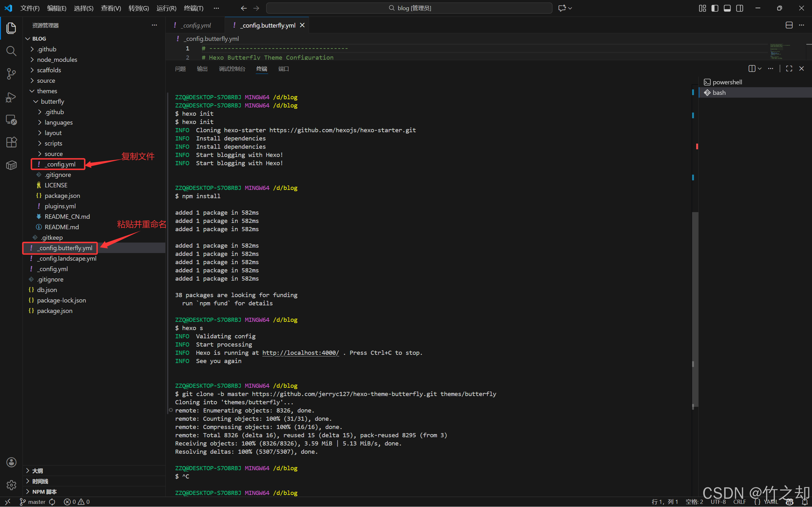Open the 终端(T) menu

(194, 8)
